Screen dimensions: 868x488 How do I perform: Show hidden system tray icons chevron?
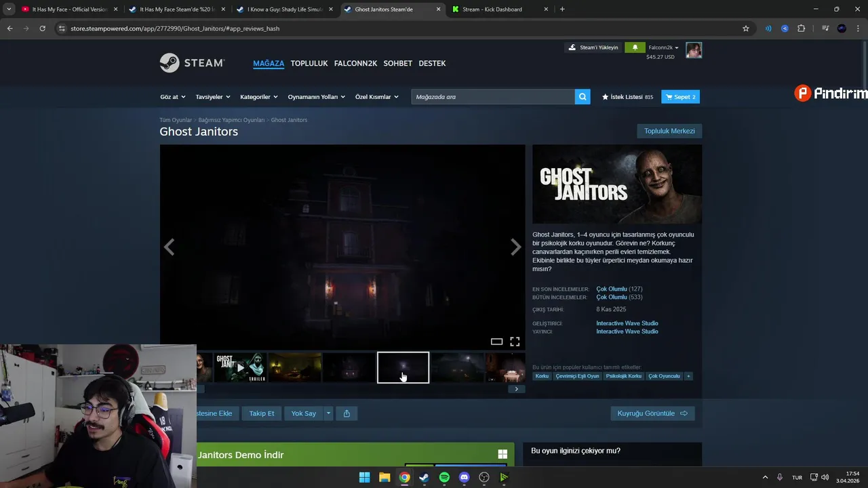pyautogui.click(x=766, y=477)
